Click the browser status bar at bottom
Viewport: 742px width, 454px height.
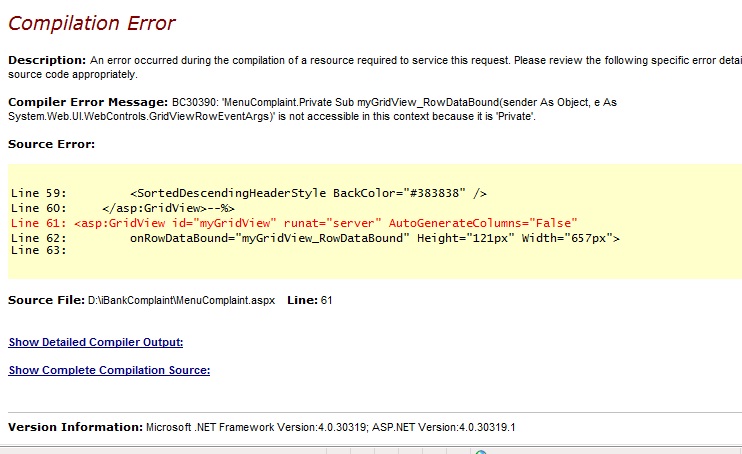point(371,450)
